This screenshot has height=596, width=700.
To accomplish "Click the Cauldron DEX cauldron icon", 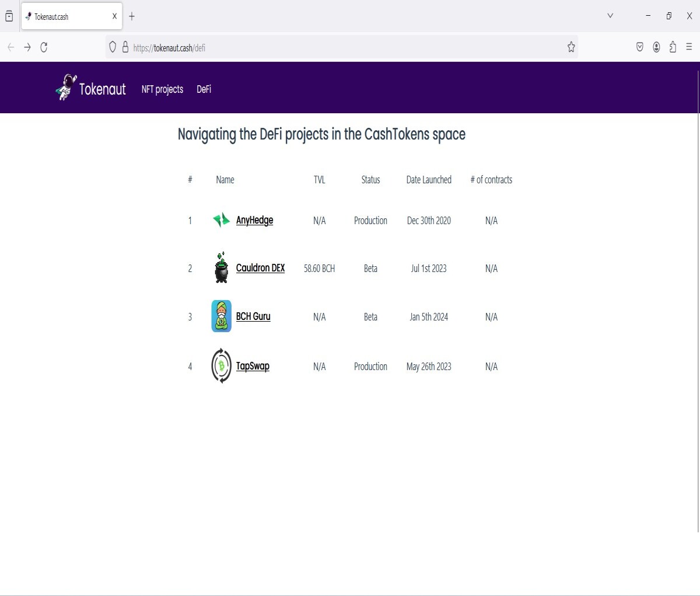I will point(221,268).
